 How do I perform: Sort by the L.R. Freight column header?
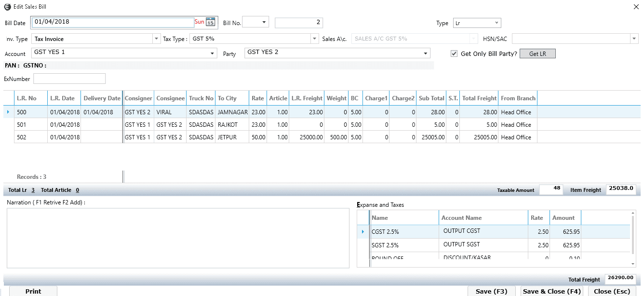coord(307,98)
